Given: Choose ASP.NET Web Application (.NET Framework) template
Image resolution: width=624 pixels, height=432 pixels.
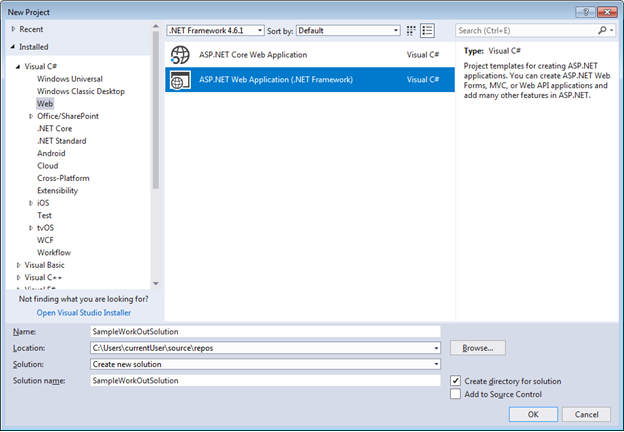Looking at the screenshot, I should click(x=310, y=80).
